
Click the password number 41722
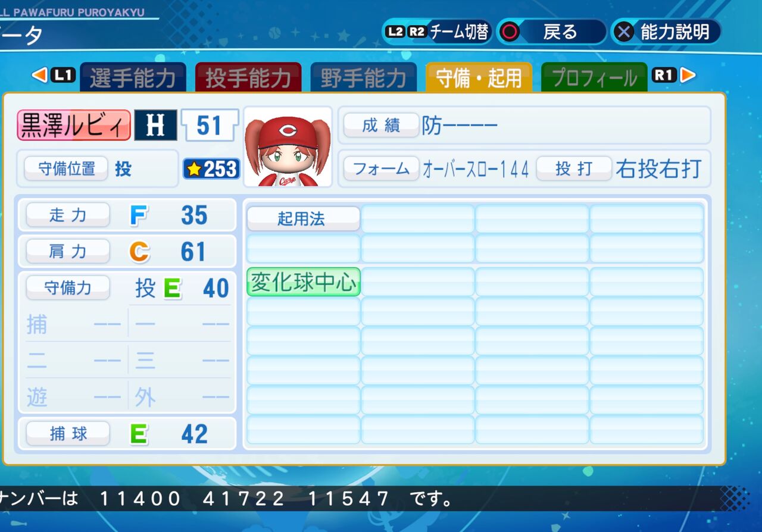(x=244, y=499)
